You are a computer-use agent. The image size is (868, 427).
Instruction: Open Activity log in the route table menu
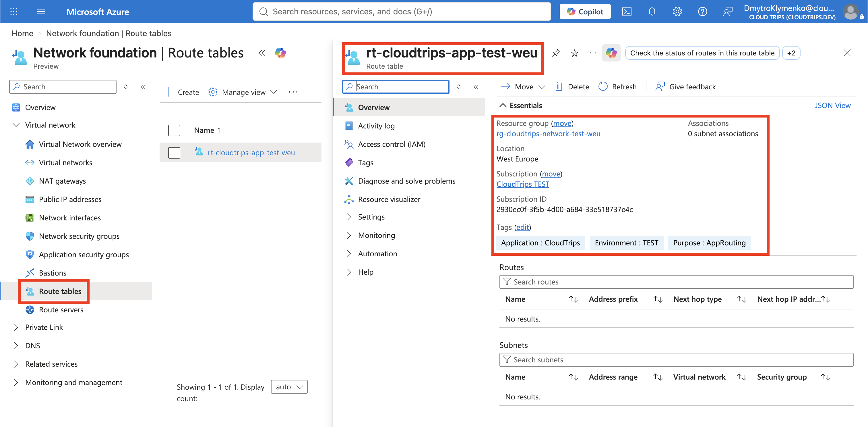[376, 126]
